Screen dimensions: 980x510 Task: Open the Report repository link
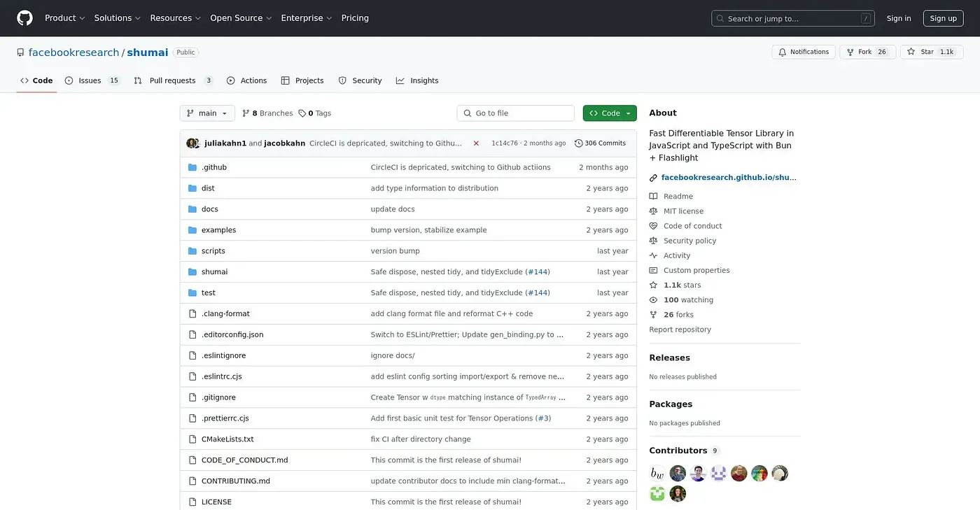pos(680,330)
